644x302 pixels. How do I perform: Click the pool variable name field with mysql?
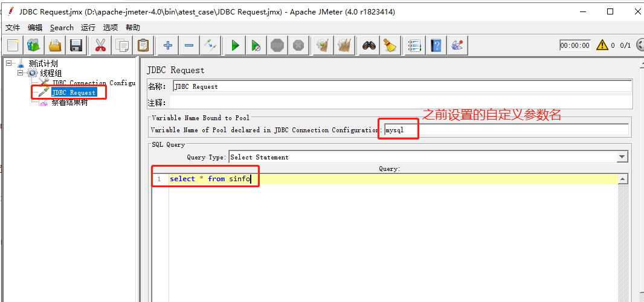506,129
